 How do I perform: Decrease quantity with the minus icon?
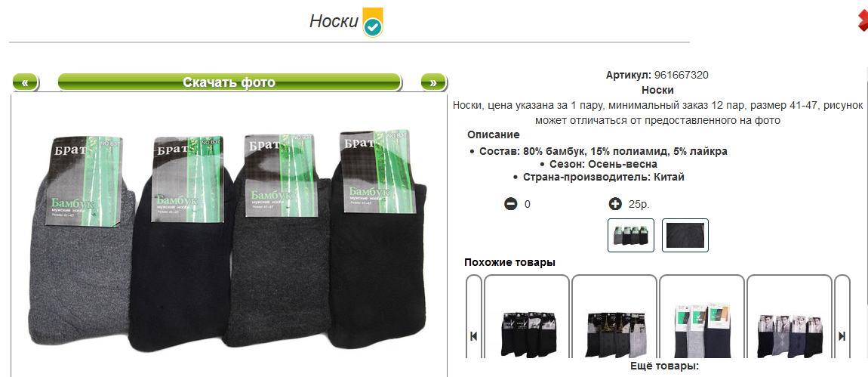(x=510, y=204)
